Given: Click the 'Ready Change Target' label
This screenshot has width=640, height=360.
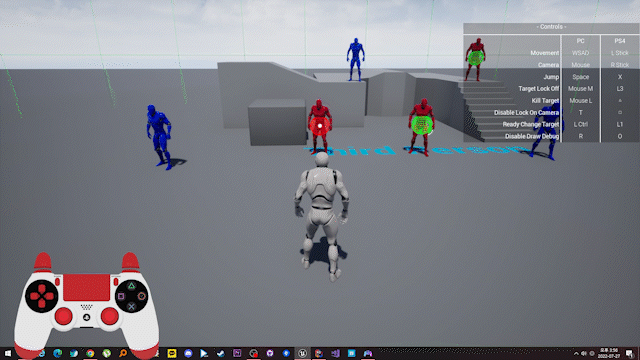Looking at the screenshot, I should pyautogui.click(x=531, y=124).
